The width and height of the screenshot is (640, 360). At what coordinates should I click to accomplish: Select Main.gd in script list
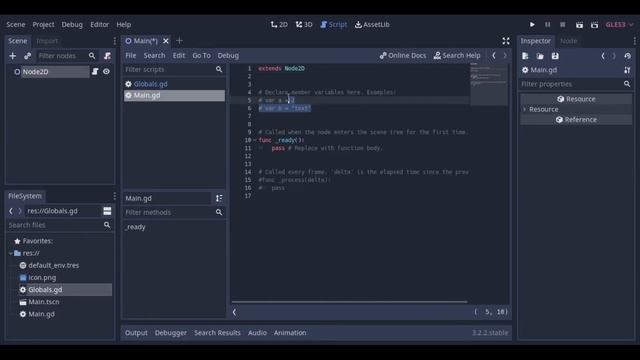click(174, 95)
